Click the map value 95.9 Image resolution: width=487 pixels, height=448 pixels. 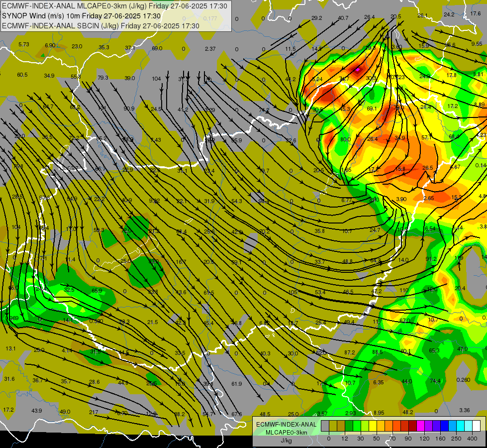click(x=236, y=140)
